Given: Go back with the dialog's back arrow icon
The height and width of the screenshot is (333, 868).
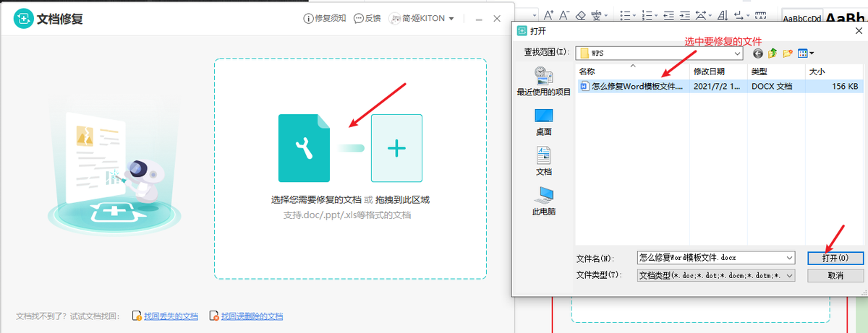Looking at the screenshot, I should [x=757, y=53].
